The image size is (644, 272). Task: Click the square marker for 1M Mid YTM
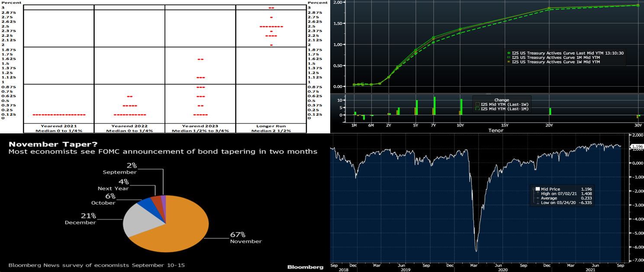click(509, 57)
